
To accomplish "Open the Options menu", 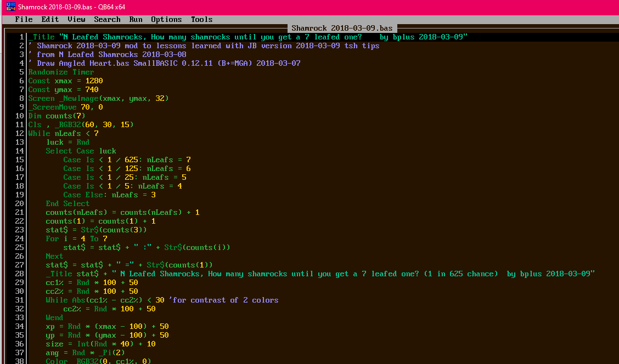I will coord(166,19).
